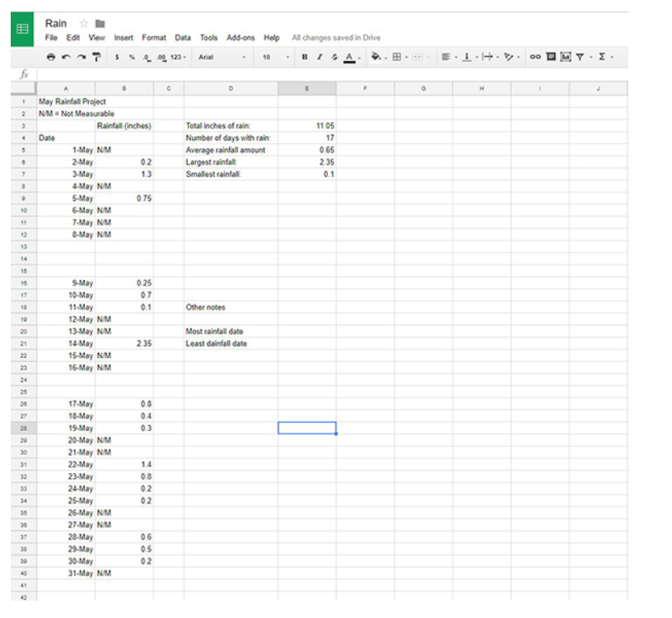Redo the last action

pos(82,57)
